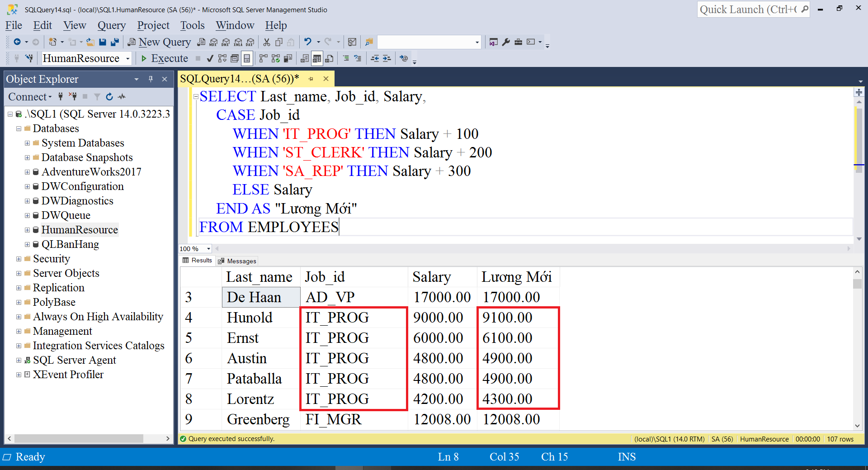Click the Parse checkmark icon
868x470 pixels.
click(210, 58)
